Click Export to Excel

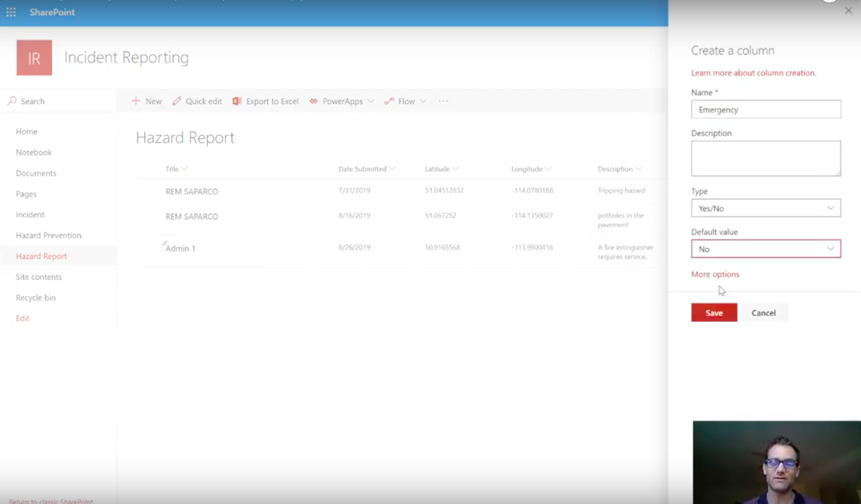coord(265,101)
